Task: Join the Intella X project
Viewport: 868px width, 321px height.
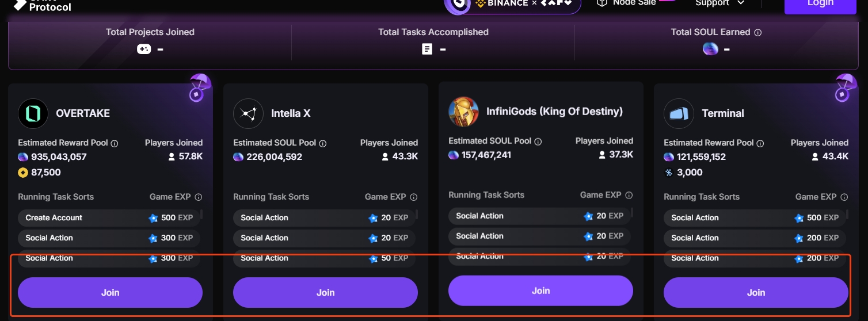Action: [325, 292]
